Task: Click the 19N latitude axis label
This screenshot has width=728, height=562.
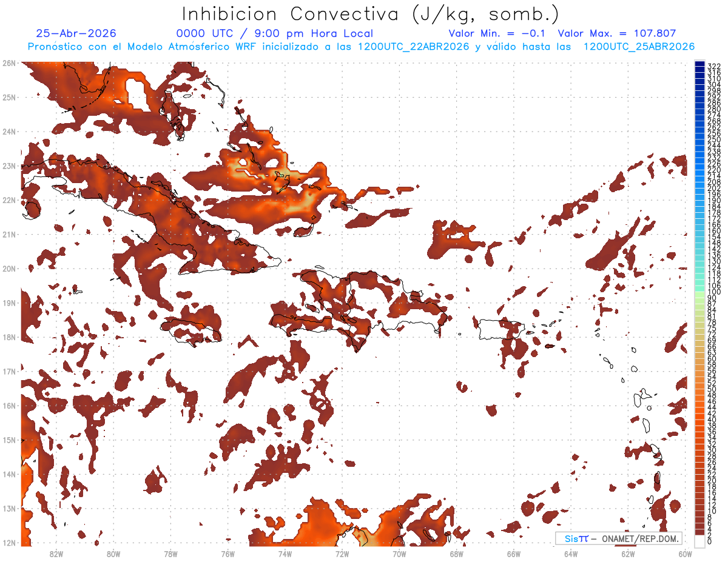Action: [8, 303]
